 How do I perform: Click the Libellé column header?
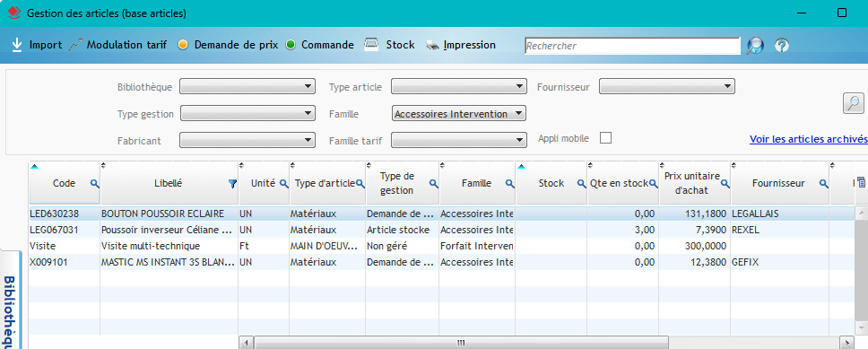169,183
